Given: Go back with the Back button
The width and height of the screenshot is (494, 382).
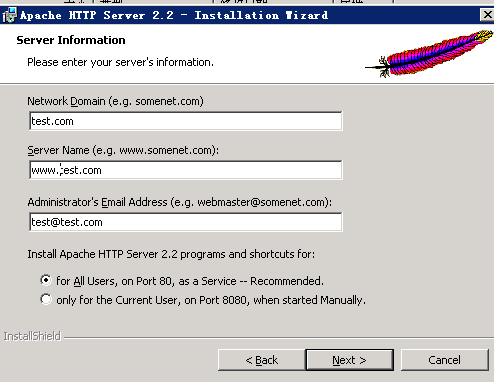Looking at the screenshot, I should [x=262, y=360].
